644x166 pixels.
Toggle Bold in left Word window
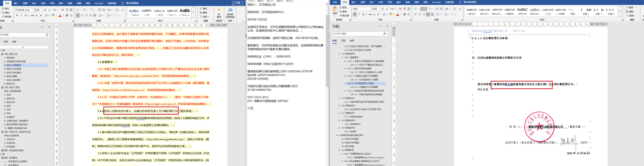[x=17, y=16]
